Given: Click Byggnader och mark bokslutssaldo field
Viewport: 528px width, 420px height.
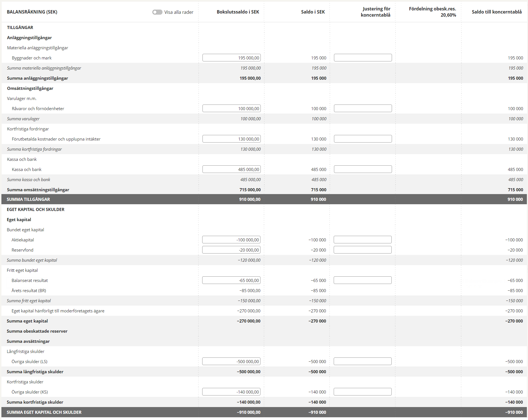Looking at the screenshot, I should point(231,58).
